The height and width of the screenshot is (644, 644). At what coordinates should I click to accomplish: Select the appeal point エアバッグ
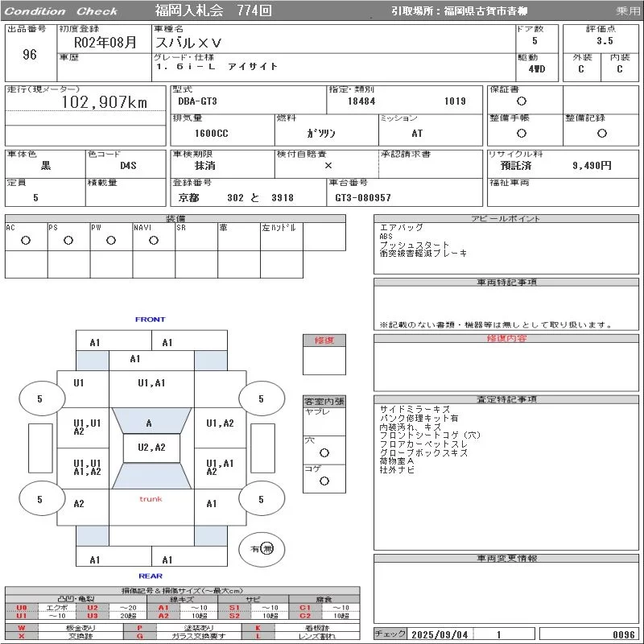pyautogui.click(x=401, y=228)
